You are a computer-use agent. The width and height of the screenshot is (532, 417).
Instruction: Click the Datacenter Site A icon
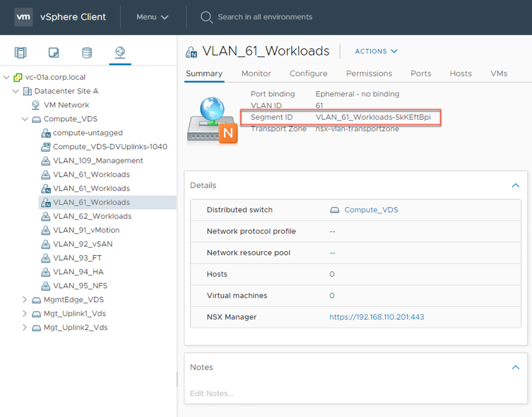pos(27,92)
